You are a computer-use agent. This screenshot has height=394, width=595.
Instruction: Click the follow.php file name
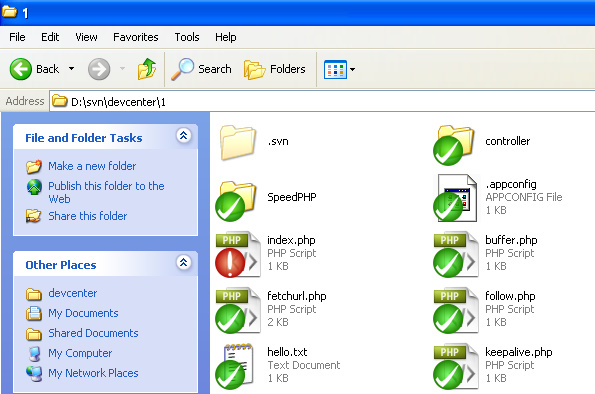click(510, 296)
